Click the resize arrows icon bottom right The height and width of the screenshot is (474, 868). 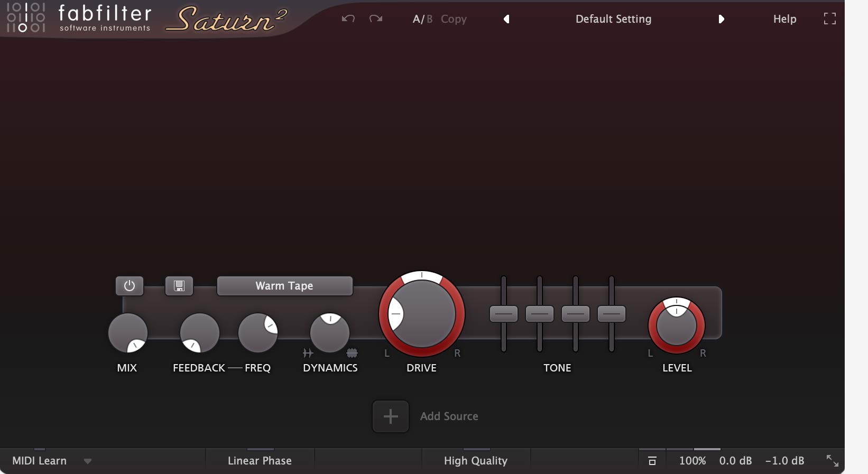coord(832,461)
